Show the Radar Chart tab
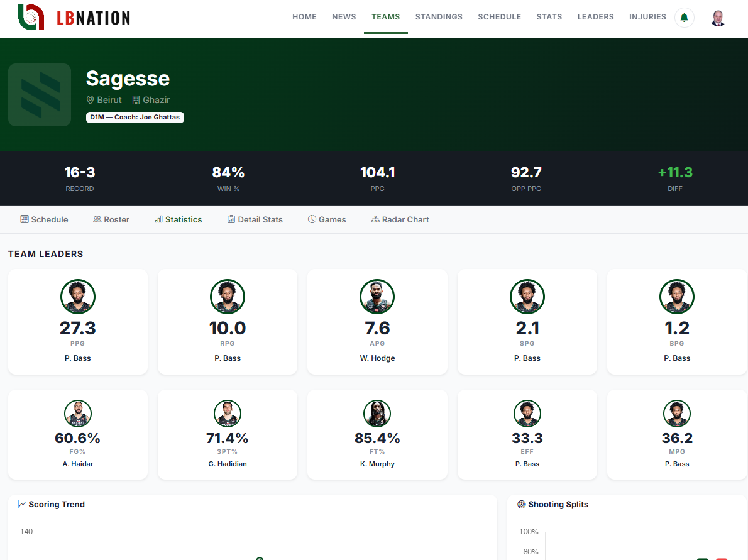Screen dimensions: 748x560 tap(400, 219)
